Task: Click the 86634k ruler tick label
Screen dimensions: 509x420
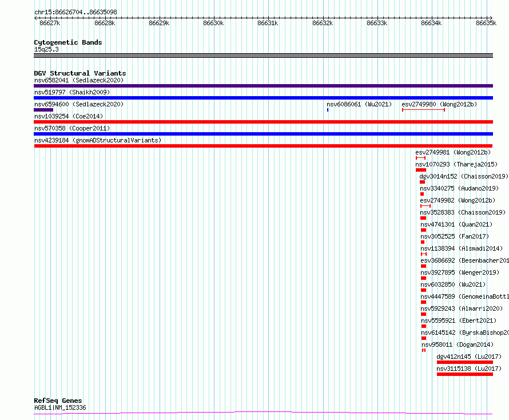Action: 431,23
